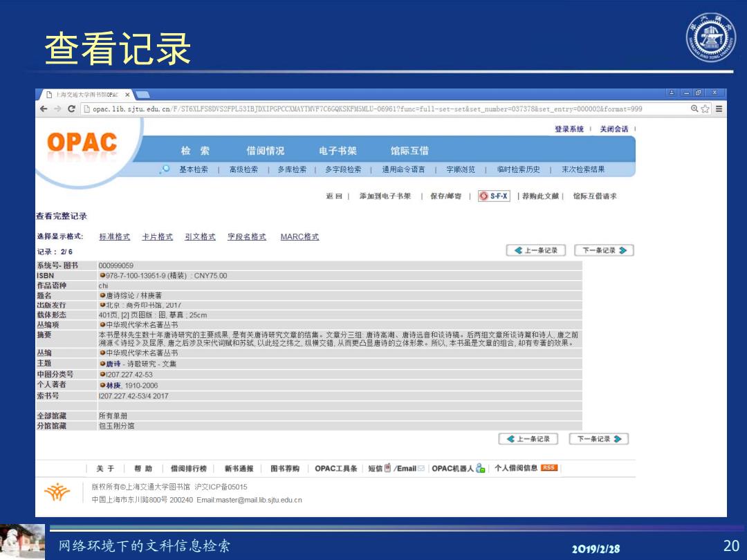Click 登录系统 link
The height and width of the screenshot is (560, 747).
pos(569,129)
